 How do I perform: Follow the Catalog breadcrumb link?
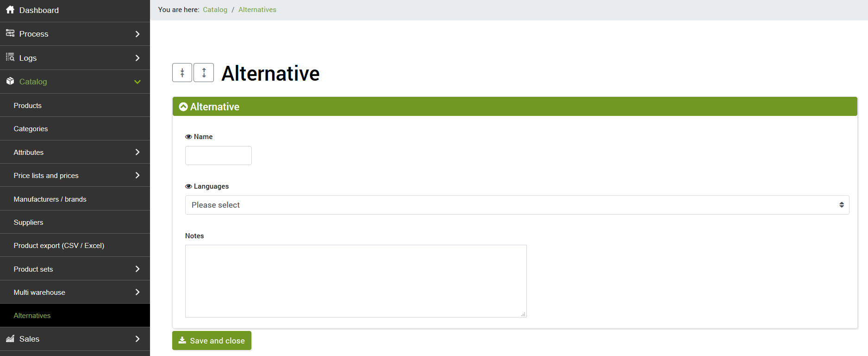tap(215, 10)
